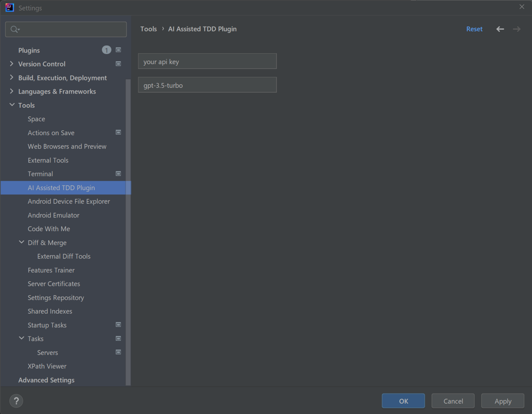Open help with the question mark button
Image resolution: width=532 pixels, height=414 pixels.
tap(16, 401)
